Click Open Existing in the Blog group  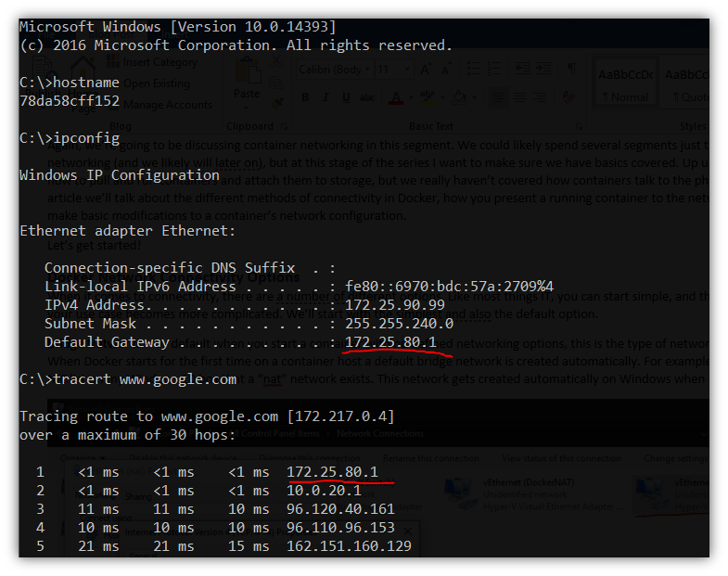157,83
